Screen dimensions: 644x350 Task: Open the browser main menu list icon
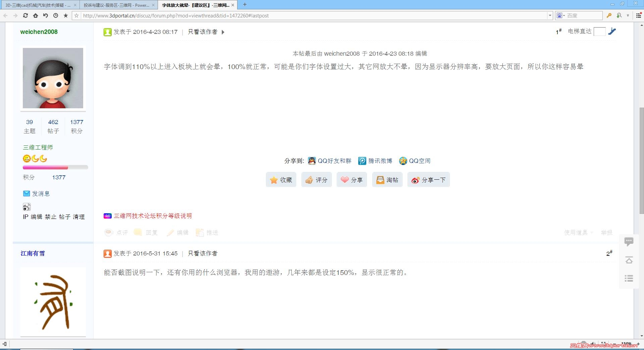(639, 15)
